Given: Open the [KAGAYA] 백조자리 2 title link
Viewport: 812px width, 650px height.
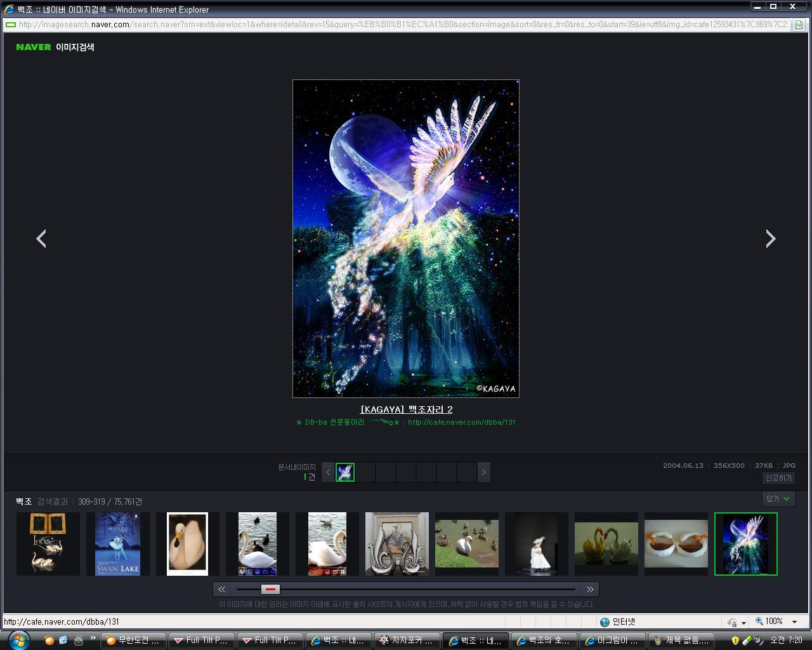Looking at the screenshot, I should coord(406,409).
